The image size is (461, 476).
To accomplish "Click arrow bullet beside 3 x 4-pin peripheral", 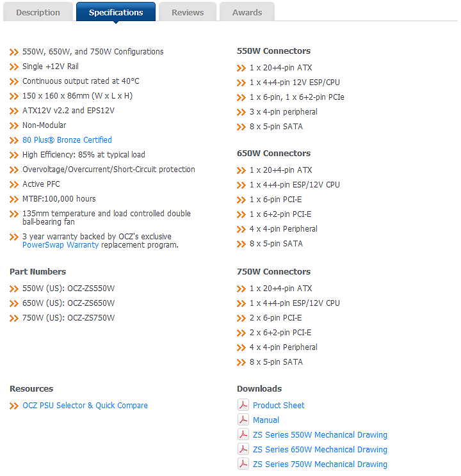I will tap(241, 113).
